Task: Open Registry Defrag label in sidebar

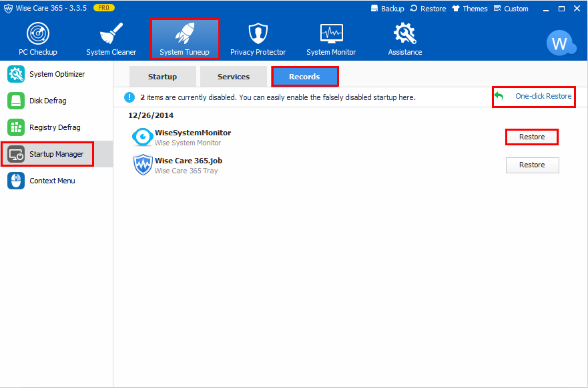Action: pos(55,127)
